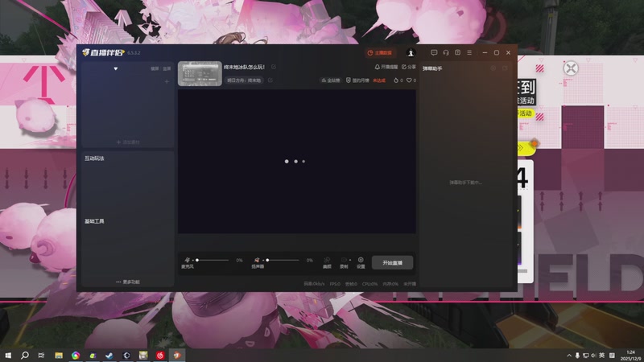Expand the recording dropdown arrow
644x362 pixels.
pos(350,260)
